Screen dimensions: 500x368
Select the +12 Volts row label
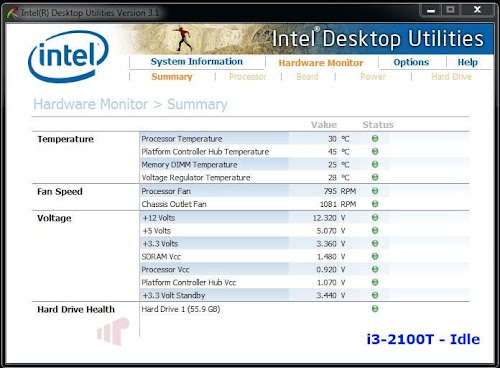click(x=159, y=218)
